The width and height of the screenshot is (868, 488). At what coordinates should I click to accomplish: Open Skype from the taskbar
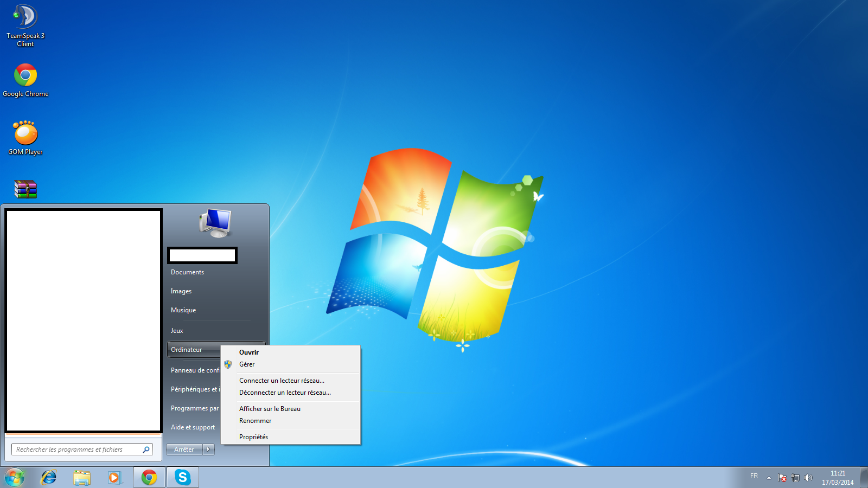pyautogui.click(x=183, y=477)
